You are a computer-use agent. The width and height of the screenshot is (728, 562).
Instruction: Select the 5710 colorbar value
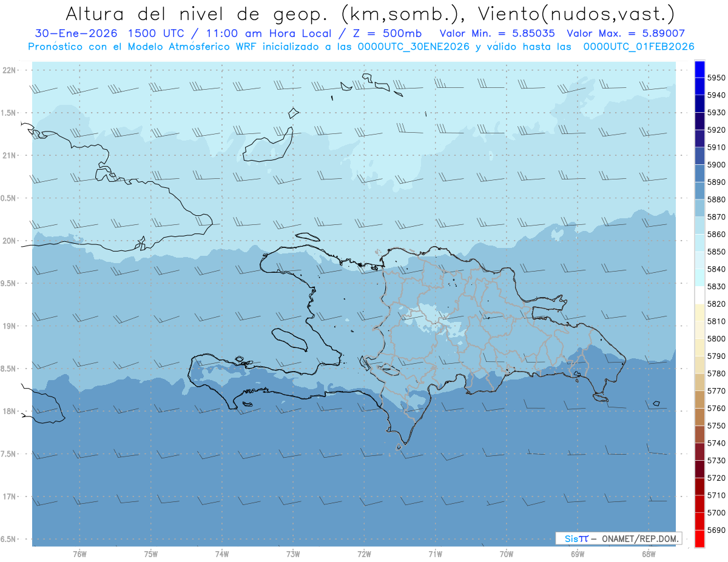click(x=716, y=495)
